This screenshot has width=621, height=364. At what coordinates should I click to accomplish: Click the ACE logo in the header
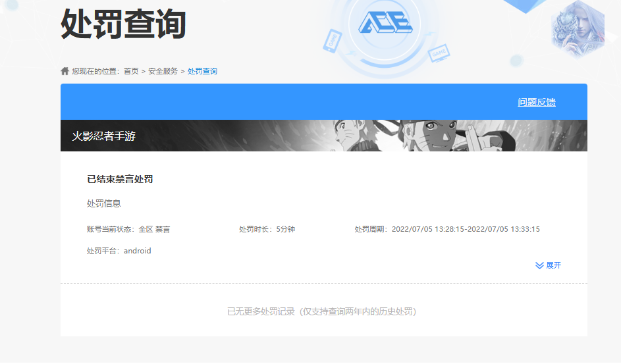click(385, 24)
